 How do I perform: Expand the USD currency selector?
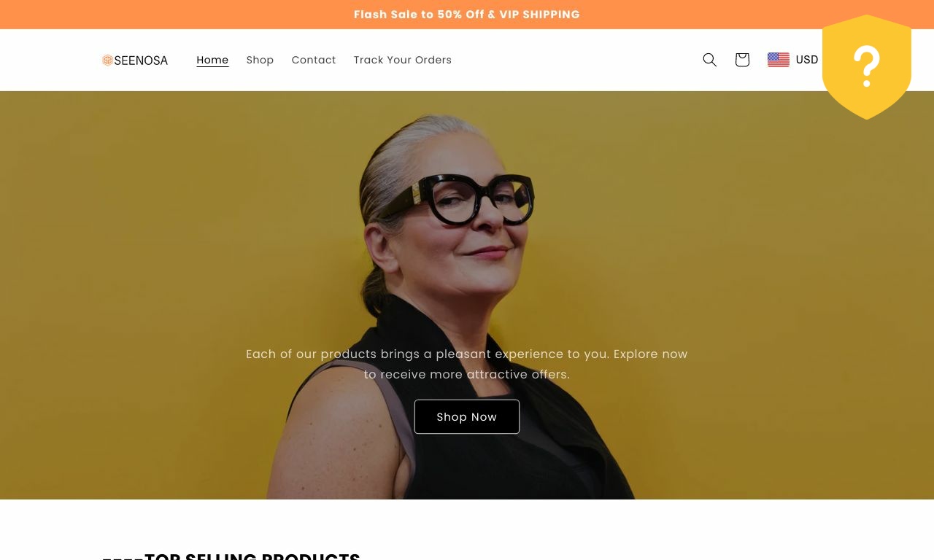pos(793,60)
